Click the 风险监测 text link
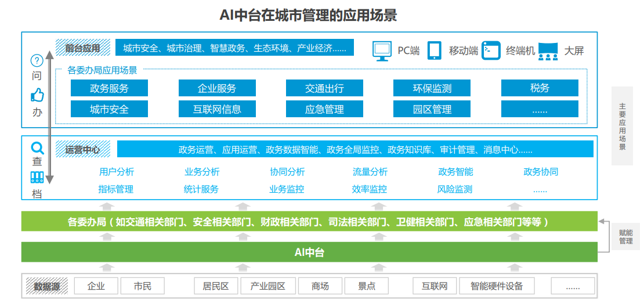The height and width of the screenshot is (307, 644). pyautogui.click(x=454, y=189)
